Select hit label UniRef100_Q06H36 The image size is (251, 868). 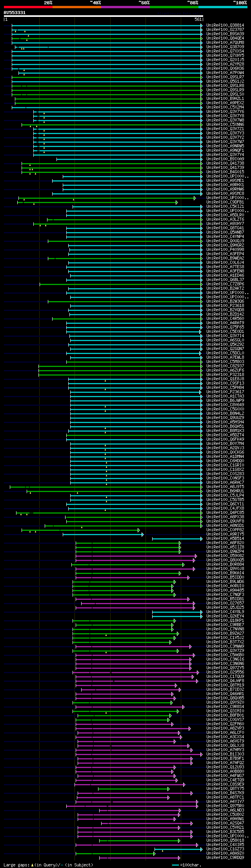pyautogui.click(x=225, y=69)
